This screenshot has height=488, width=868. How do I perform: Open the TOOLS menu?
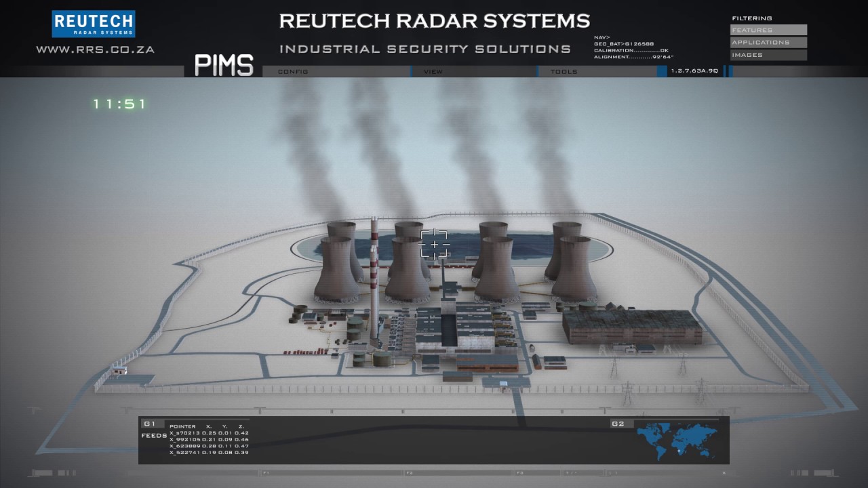point(564,71)
